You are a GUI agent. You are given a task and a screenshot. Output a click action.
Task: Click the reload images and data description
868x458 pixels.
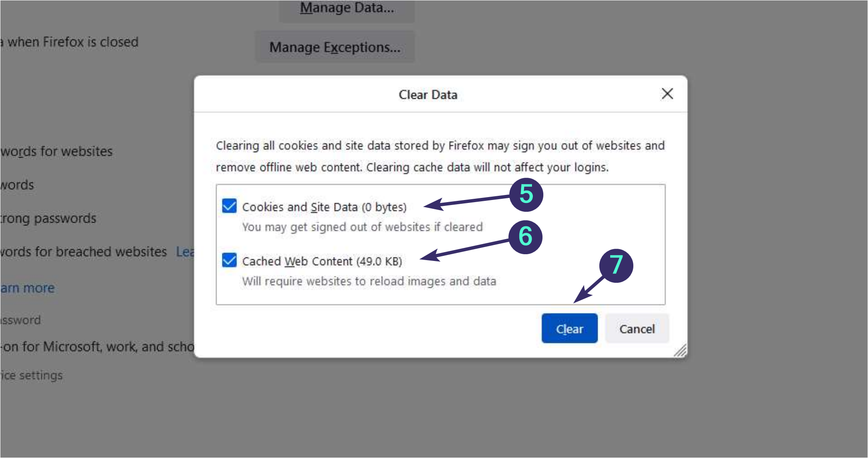(x=369, y=281)
